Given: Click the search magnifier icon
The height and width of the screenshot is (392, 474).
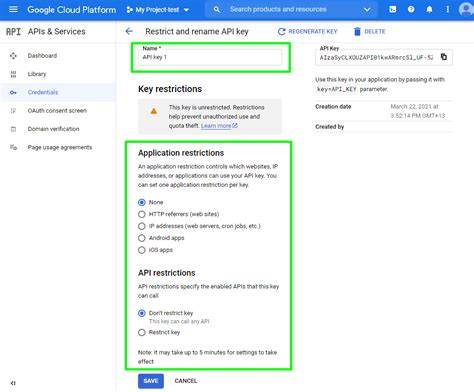Looking at the screenshot, I should (x=217, y=10).
